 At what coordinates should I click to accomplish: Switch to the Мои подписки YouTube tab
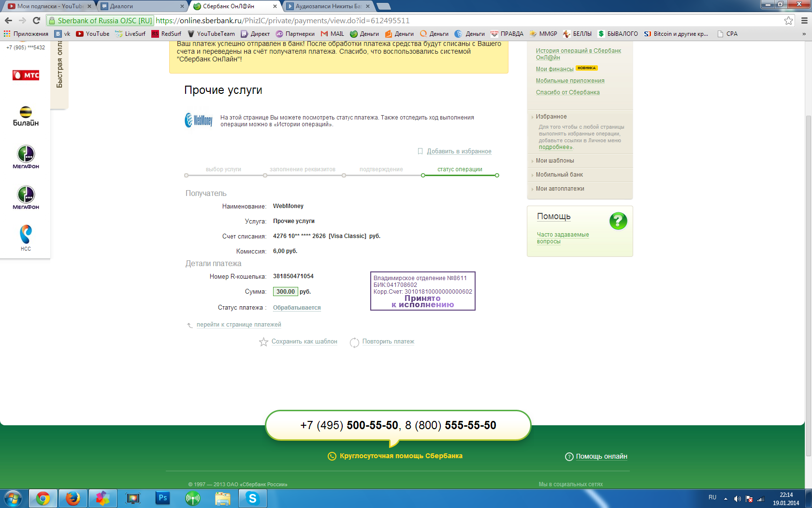[49, 6]
